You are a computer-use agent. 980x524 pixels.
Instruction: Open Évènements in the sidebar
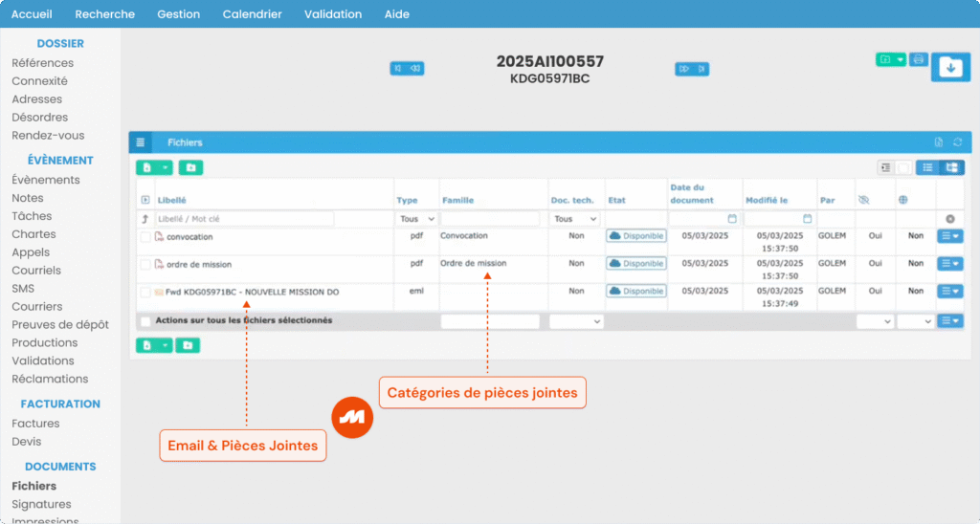point(46,179)
